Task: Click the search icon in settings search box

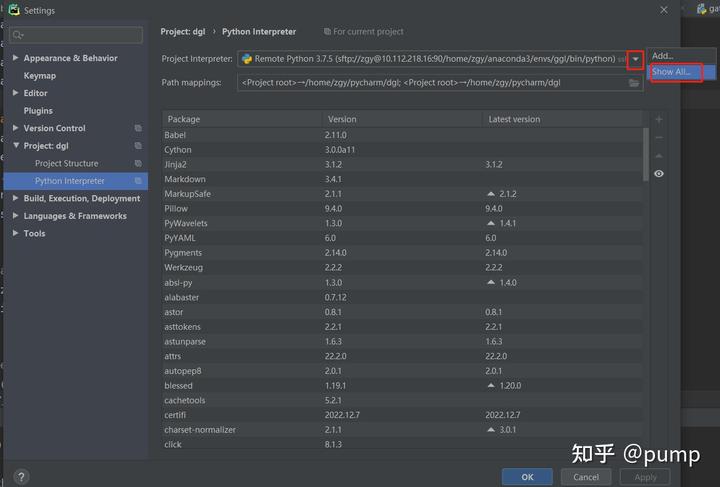Action: [x=17, y=35]
